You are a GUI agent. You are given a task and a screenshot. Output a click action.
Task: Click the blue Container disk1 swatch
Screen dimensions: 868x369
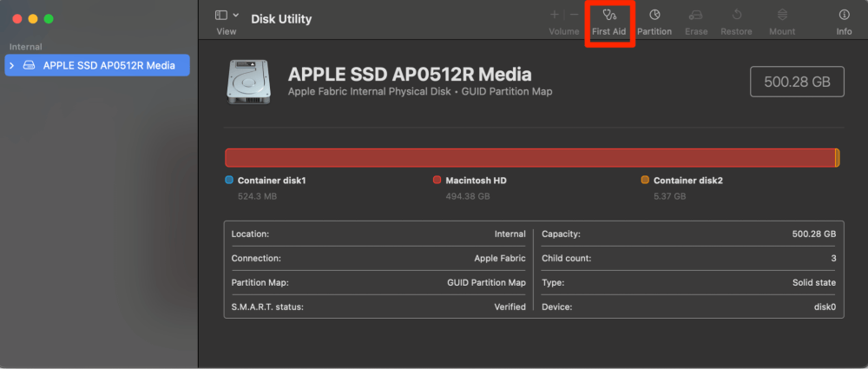tap(229, 181)
